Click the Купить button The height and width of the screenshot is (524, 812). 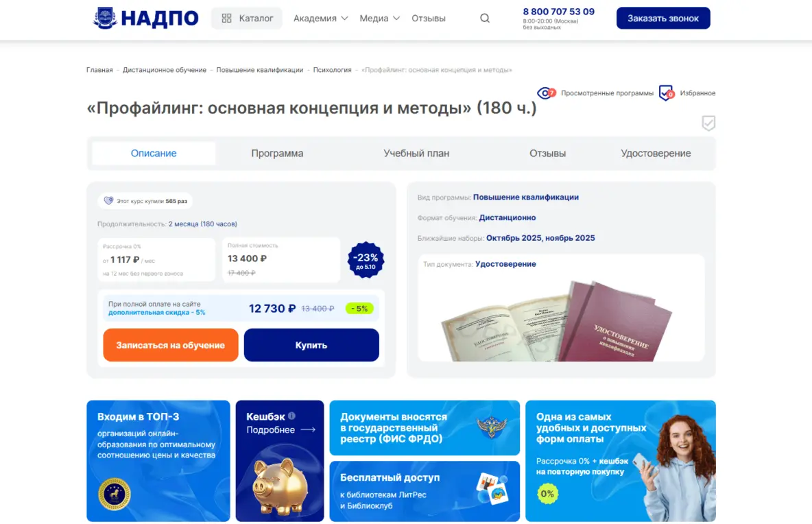point(311,345)
